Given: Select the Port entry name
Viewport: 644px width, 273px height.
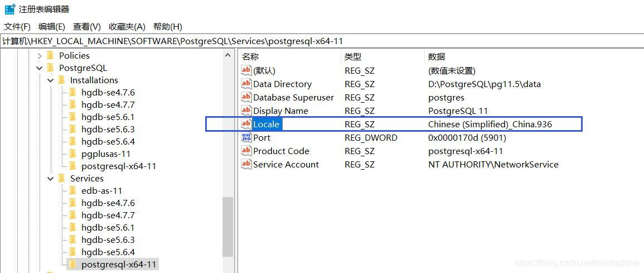Looking at the screenshot, I should (262, 138).
